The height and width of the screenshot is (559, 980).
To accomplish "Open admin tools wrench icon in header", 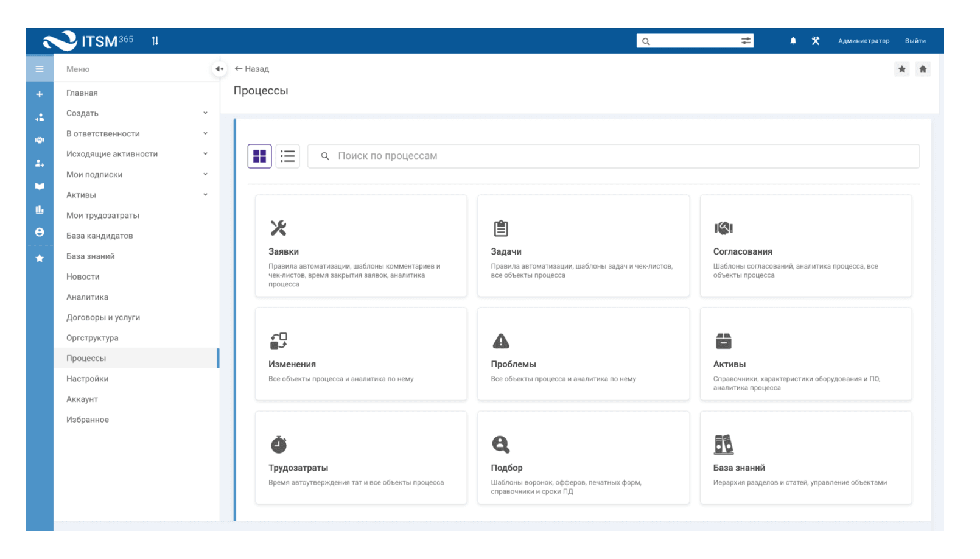I will (x=815, y=41).
